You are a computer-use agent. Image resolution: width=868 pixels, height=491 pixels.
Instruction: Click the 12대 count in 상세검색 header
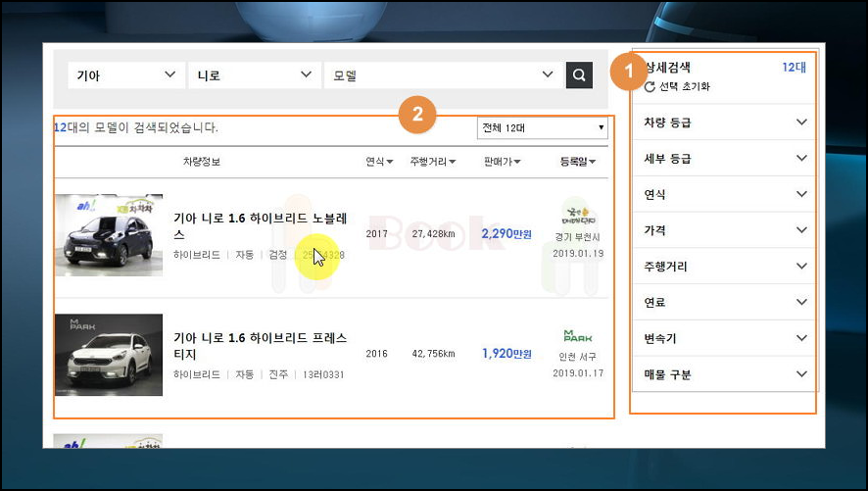pos(794,68)
